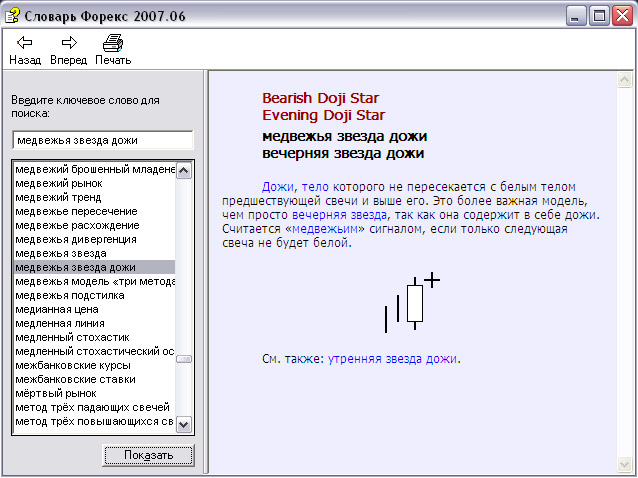Click highlighted медвежья звезда дожи row
This screenshot has height=478, width=638.
point(95,267)
